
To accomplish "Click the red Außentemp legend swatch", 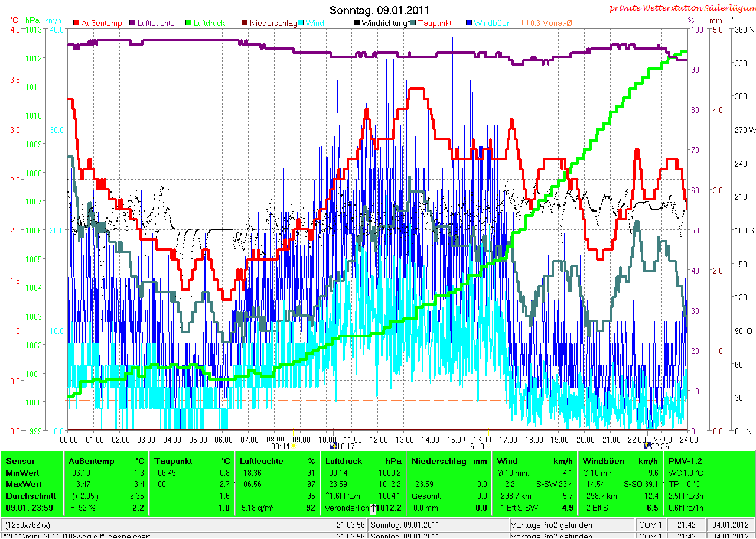I will tap(76, 23).
